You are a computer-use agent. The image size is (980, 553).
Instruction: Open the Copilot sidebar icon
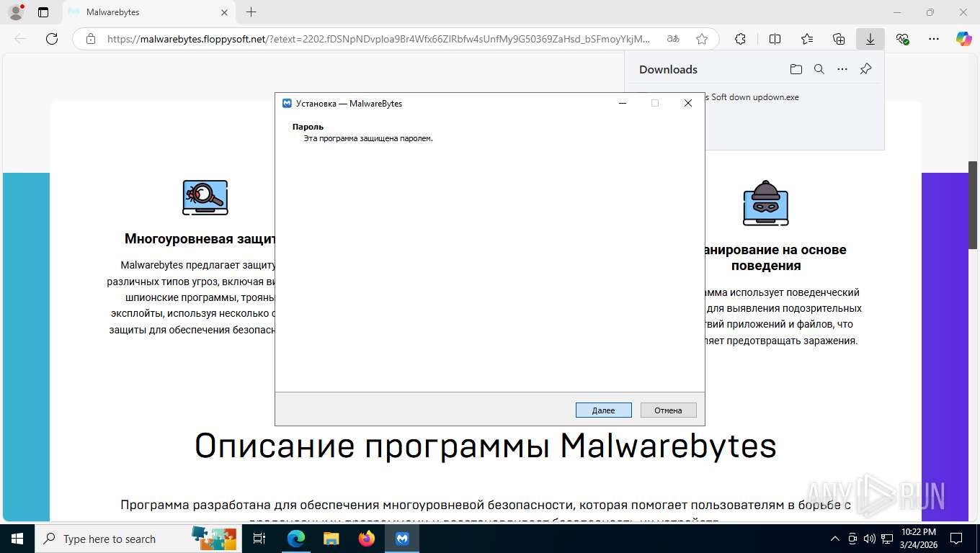(x=964, y=39)
